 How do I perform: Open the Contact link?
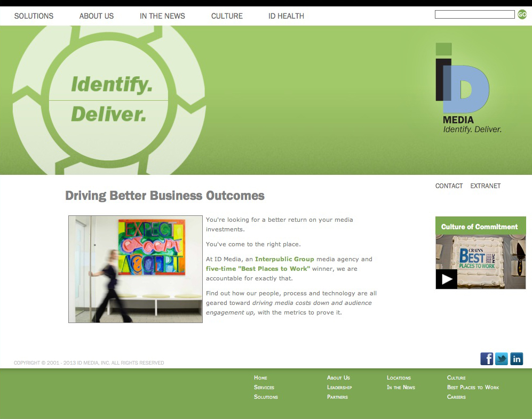pyautogui.click(x=449, y=186)
